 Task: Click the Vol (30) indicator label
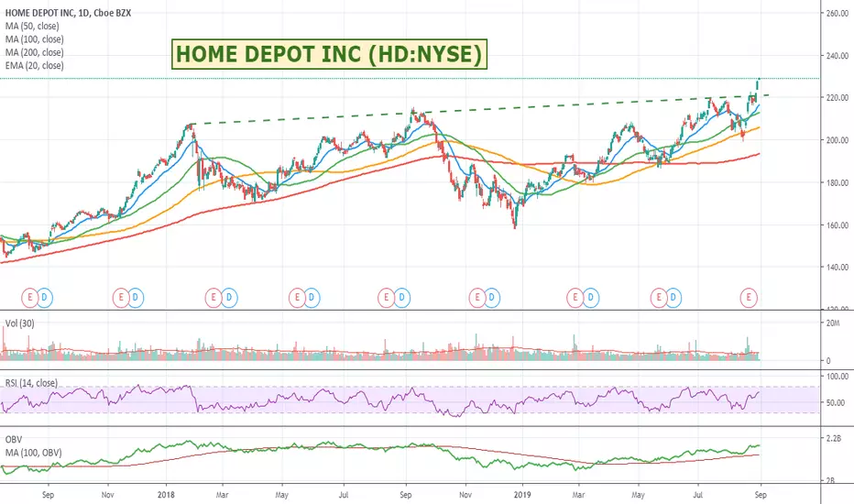pyautogui.click(x=19, y=323)
